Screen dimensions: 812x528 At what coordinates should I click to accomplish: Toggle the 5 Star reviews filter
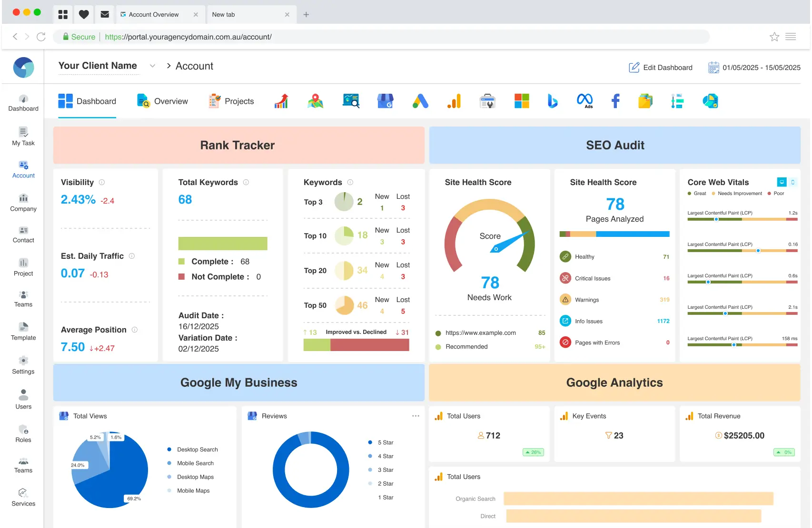381,442
